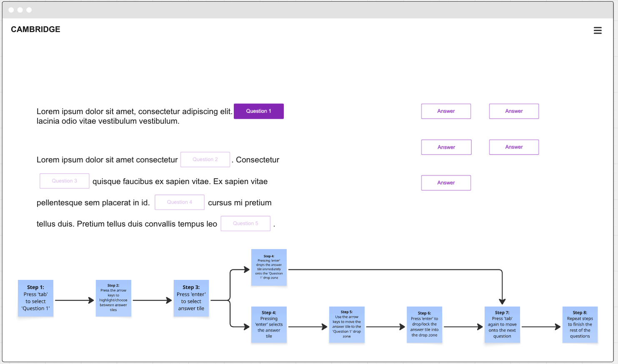Click text 'pellentesque sem placerat in id.'
This screenshot has width=618, height=364.
tap(93, 203)
